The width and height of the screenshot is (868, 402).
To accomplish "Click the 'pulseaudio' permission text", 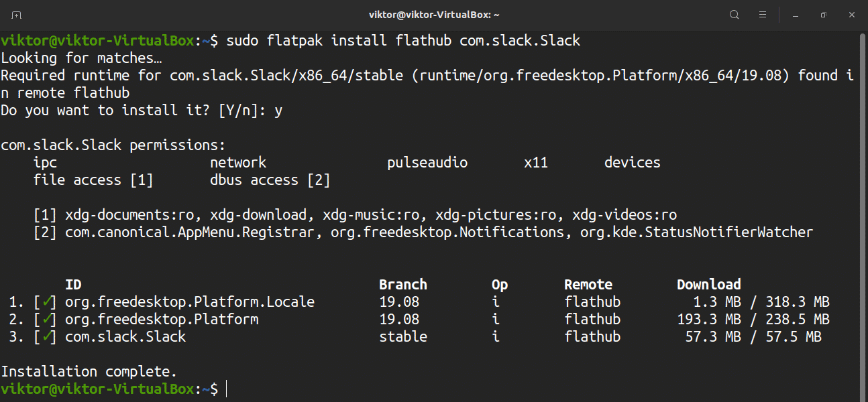I will 427,163.
